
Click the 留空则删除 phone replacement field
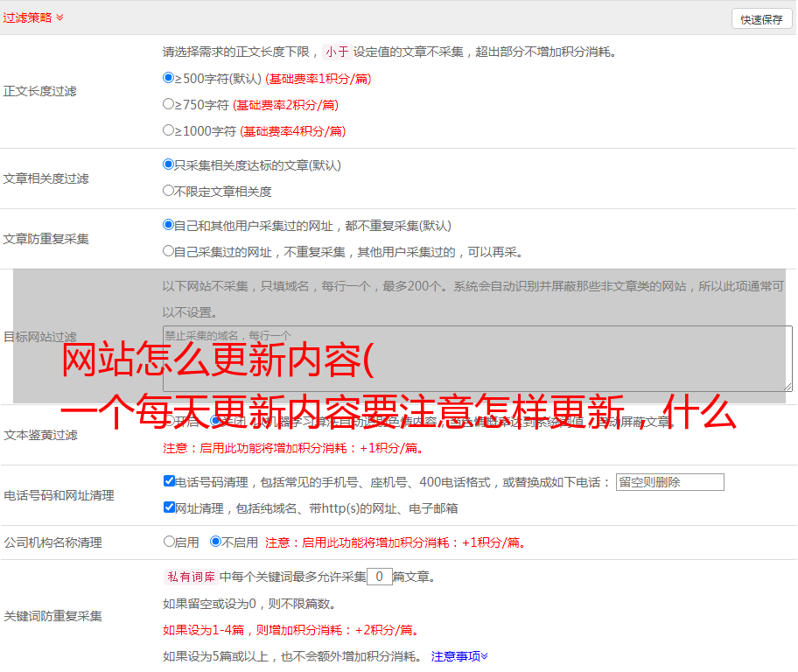pyautogui.click(x=669, y=482)
